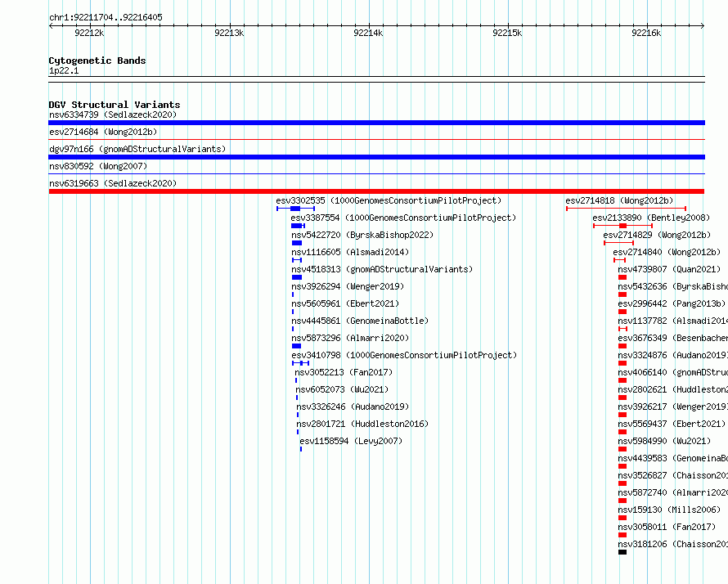Click the Cytogenetic Bands track title
This screenshot has height=584, width=728.
tap(97, 61)
